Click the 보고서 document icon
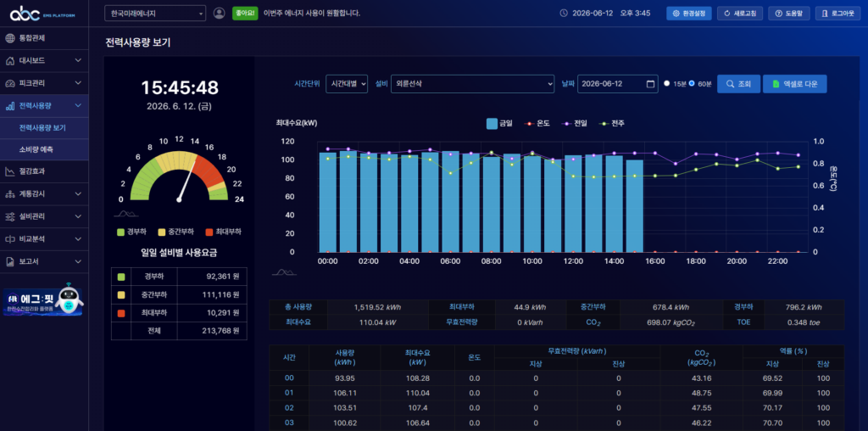The image size is (868, 431). click(10, 261)
